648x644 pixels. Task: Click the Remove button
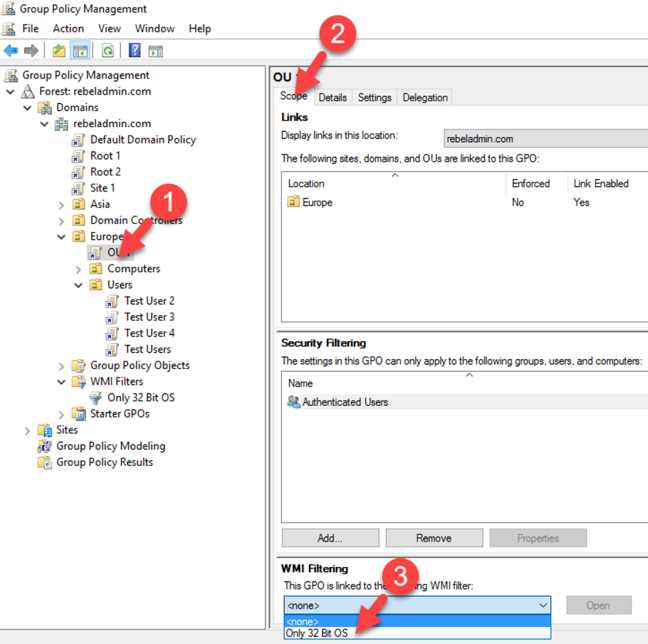coord(433,538)
